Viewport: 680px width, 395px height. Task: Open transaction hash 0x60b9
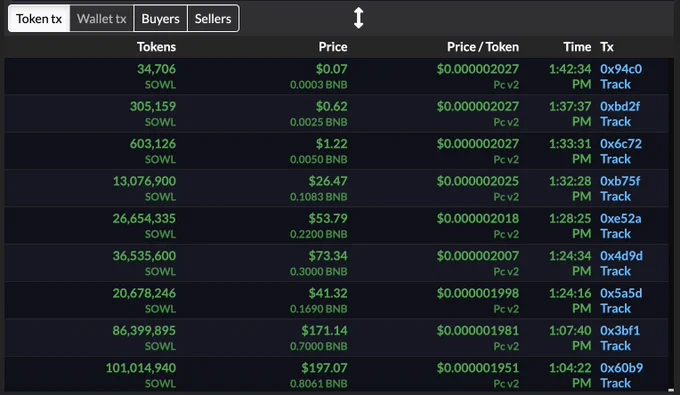pyautogui.click(x=621, y=368)
